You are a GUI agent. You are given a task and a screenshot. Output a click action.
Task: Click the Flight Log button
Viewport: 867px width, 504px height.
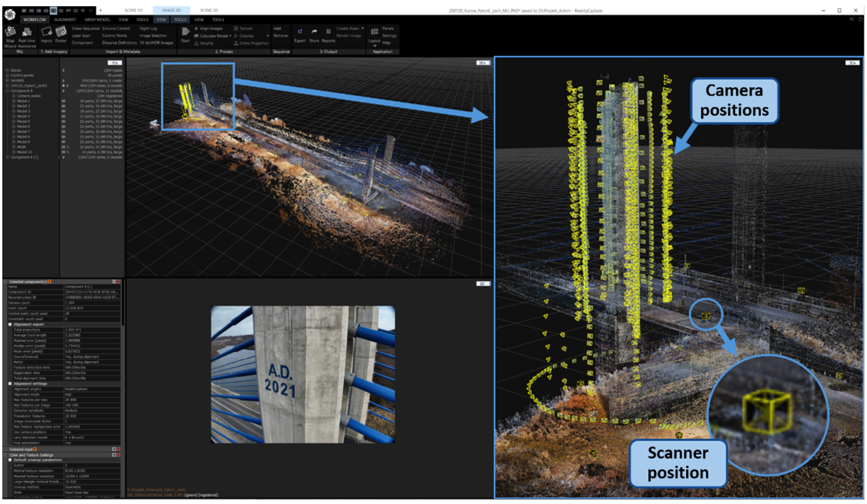148,28
